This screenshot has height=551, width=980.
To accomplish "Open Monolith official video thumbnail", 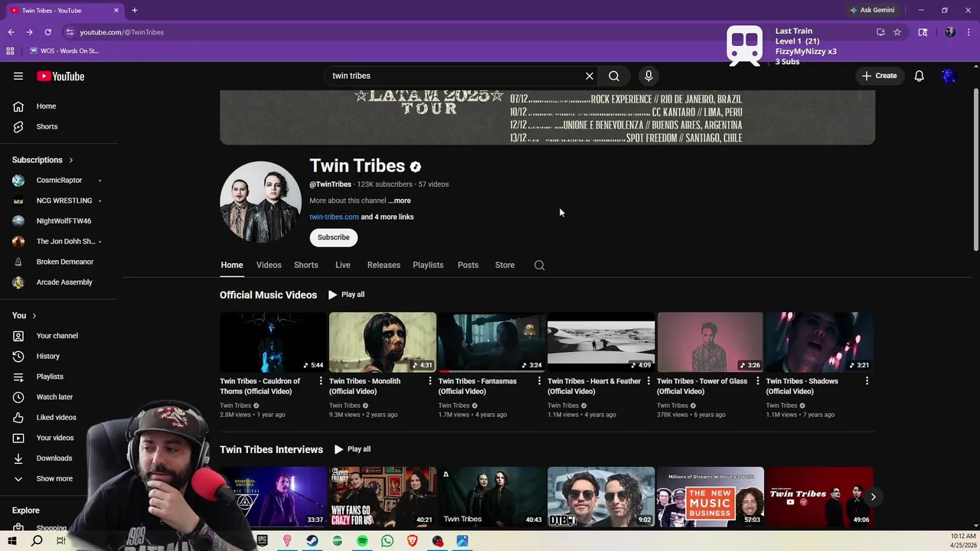I will tap(382, 342).
